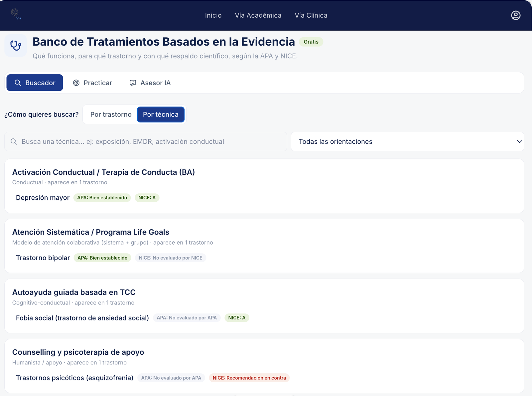This screenshot has width=532, height=396.
Task: Click the magnifier icon in Buscador tab
Action: 18,83
